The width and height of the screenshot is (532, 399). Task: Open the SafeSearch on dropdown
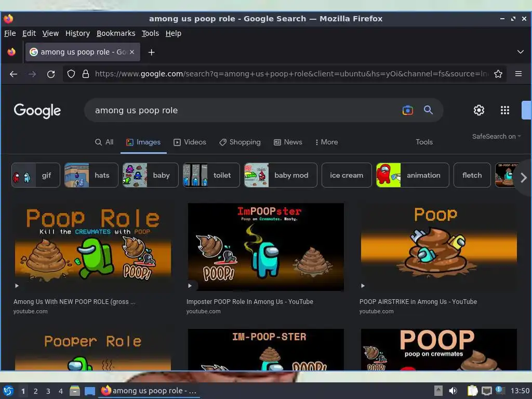pos(496,137)
